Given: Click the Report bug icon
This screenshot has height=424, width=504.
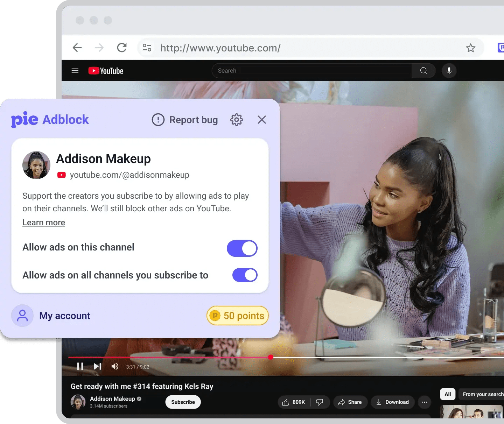Looking at the screenshot, I should click(x=158, y=120).
